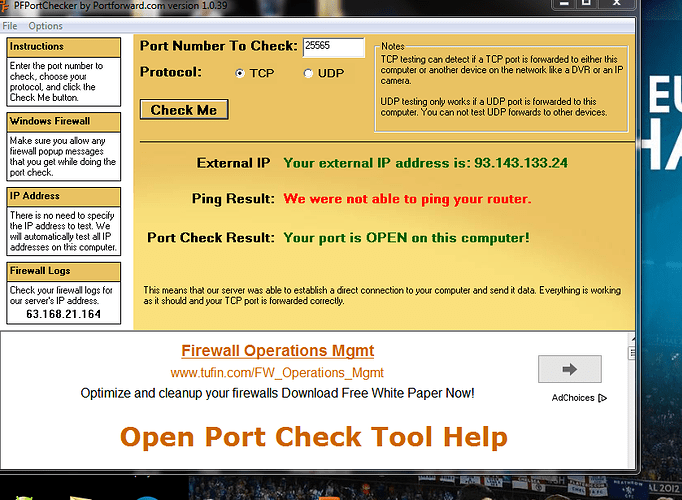
Task: Open the Options menu
Action: [x=45, y=26]
